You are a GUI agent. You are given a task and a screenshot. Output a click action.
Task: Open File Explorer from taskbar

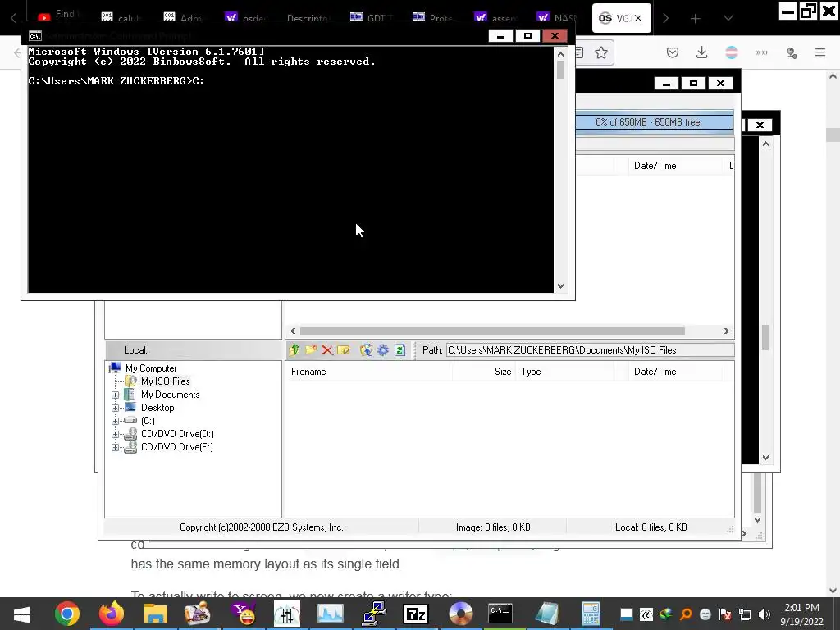pyautogui.click(x=155, y=614)
